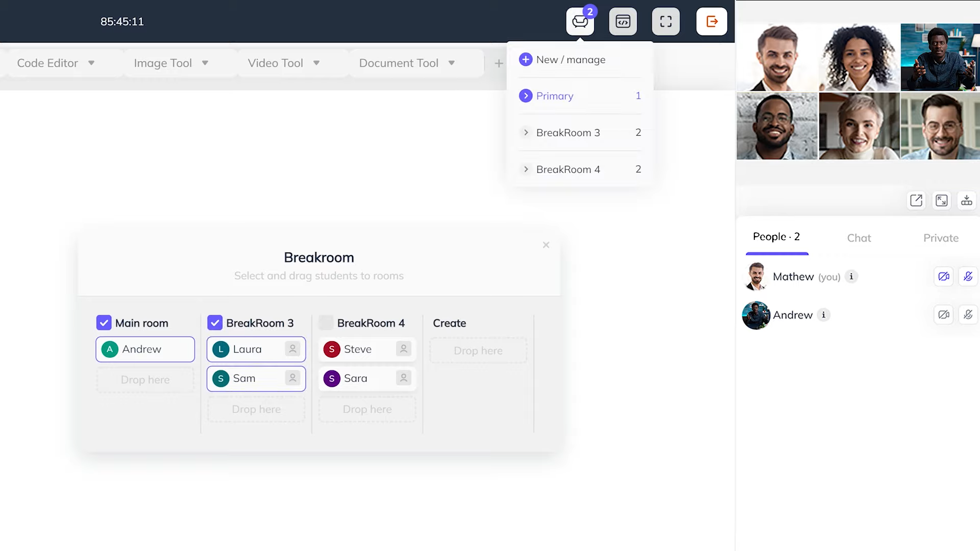Switch to the Private tab
This screenshot has width=980, height=551.
tap(940, 238)
